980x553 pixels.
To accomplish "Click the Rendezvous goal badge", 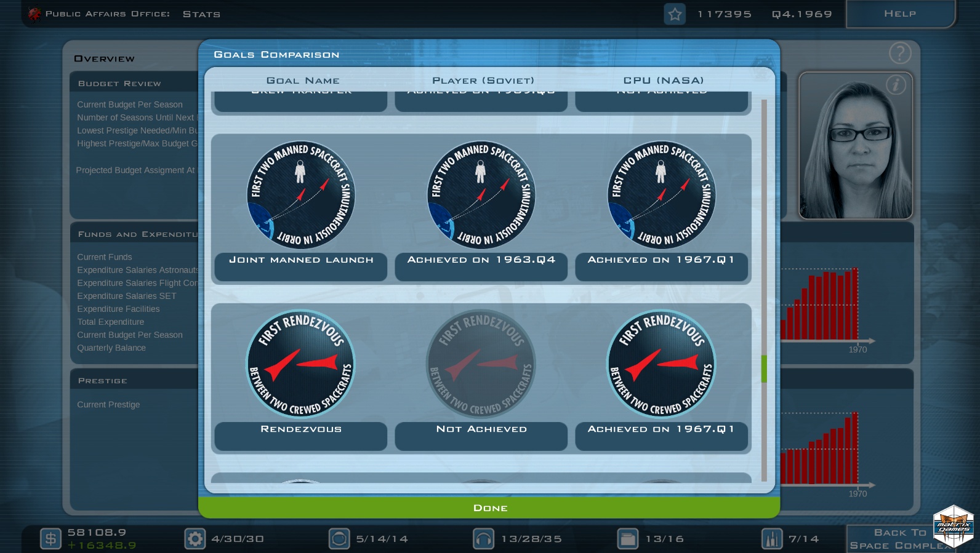I will (301, 364).
